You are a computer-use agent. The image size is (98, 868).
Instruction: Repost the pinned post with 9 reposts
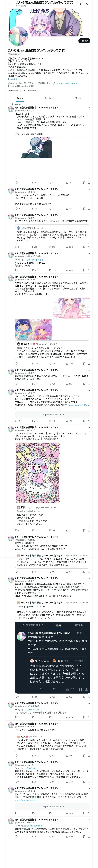(x=34, y=183)
